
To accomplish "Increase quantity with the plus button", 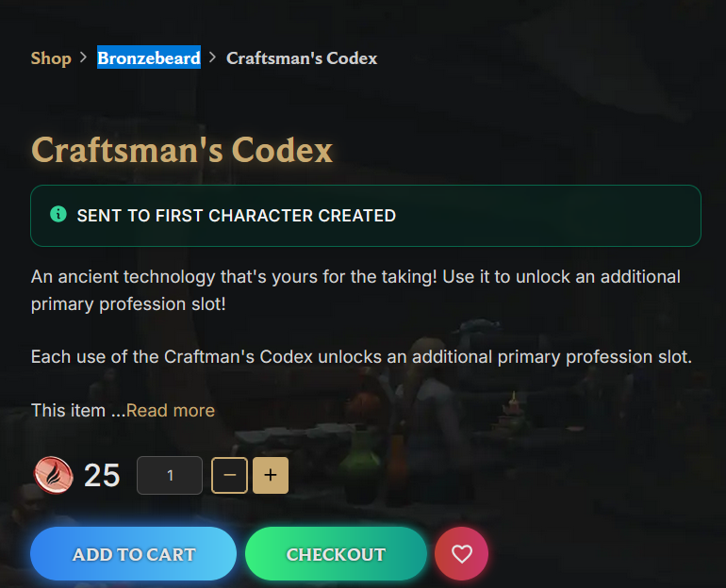I will click(x=271, y=475).
